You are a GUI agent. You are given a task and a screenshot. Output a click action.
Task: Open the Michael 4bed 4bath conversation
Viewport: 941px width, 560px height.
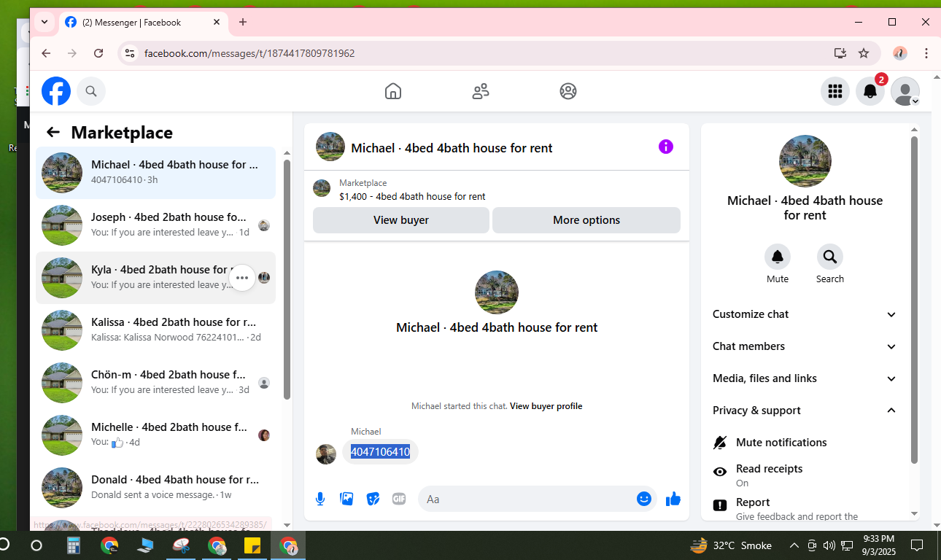pyautogui.click(x=155, y=173)
